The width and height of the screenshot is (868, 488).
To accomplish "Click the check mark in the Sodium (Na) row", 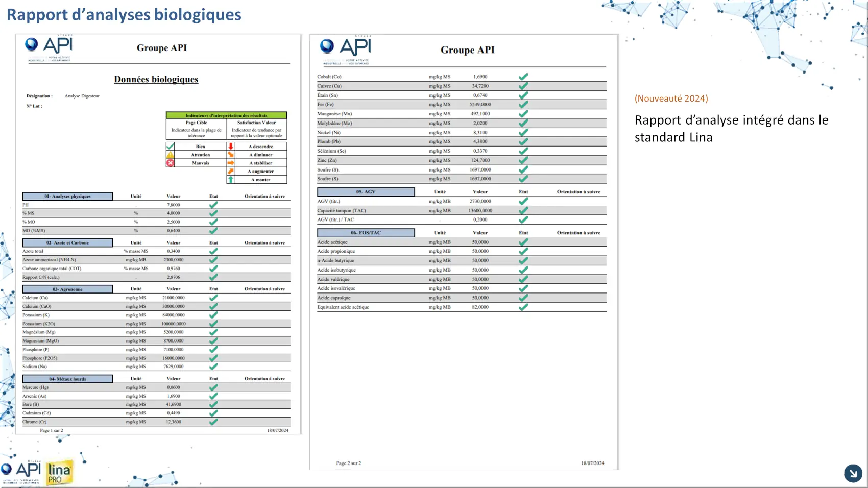I will [x=213, y=367].
